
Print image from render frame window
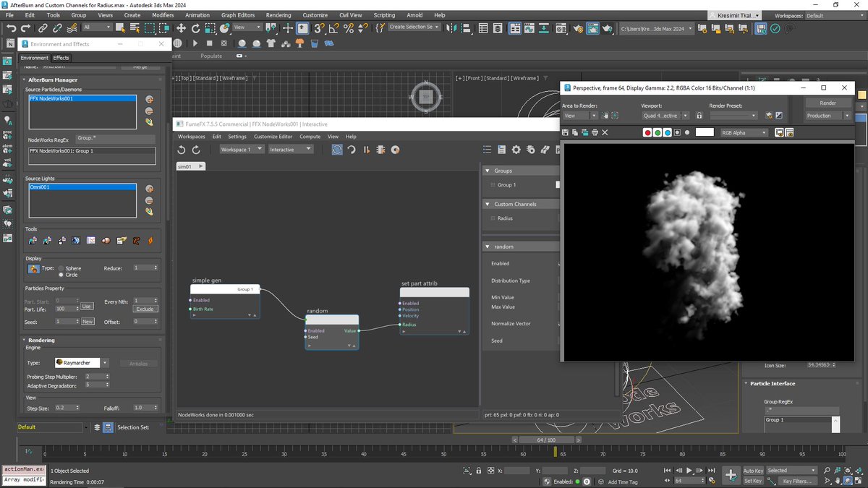(x=595, y=132)
